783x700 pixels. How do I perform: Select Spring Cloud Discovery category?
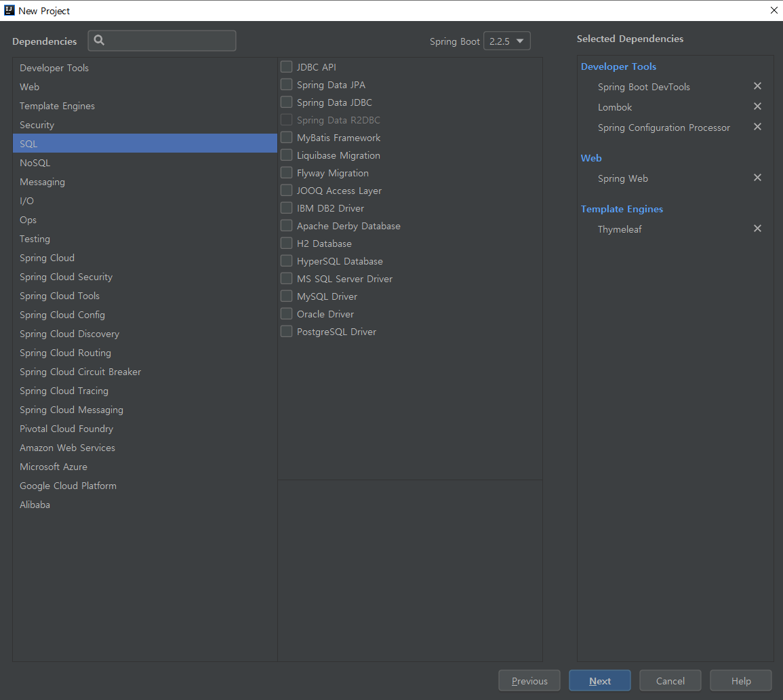(145, 333)
